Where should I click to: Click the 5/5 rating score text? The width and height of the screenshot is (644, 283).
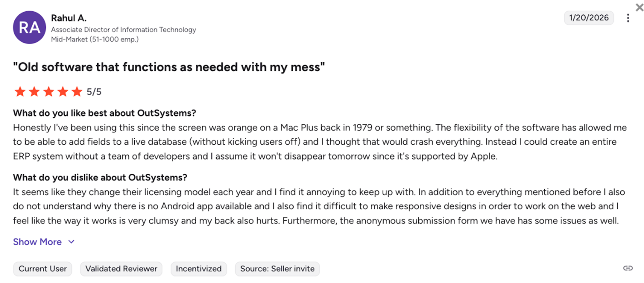94,92
